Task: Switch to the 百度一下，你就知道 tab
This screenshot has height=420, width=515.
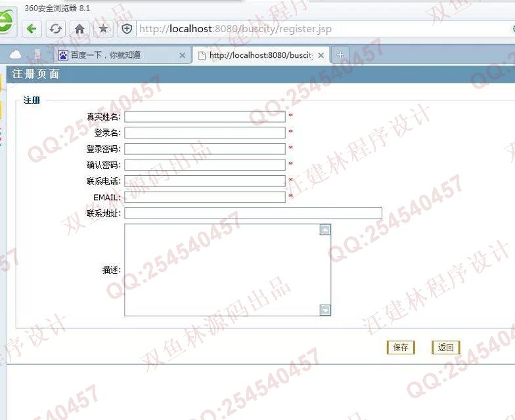Action: coord(122,55)
